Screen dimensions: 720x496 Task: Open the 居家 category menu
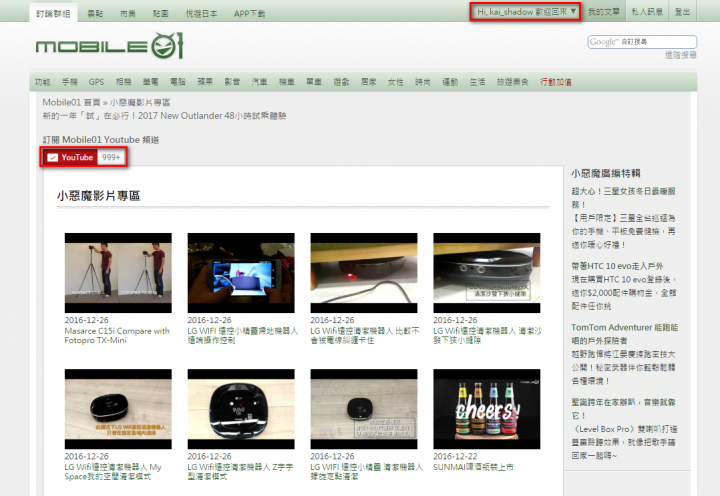368,82
